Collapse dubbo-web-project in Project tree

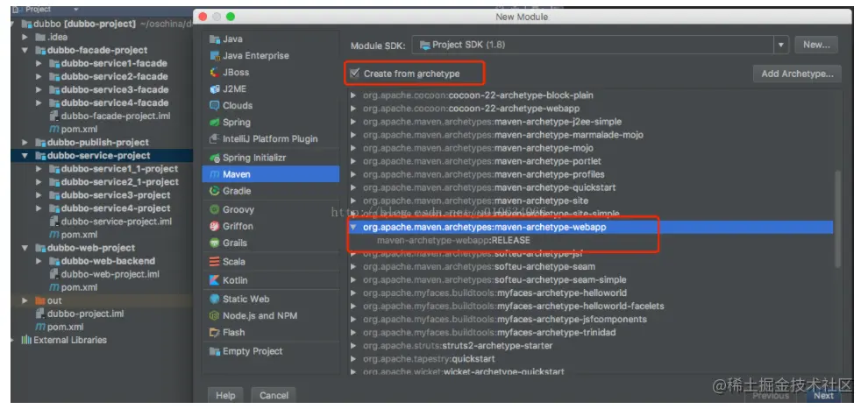tap(25, 248)
